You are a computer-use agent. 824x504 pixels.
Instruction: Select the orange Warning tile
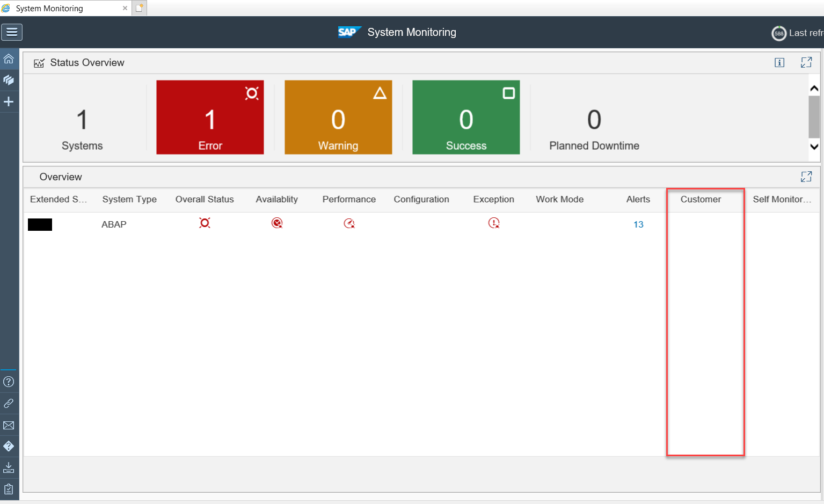tap(338, 117)
